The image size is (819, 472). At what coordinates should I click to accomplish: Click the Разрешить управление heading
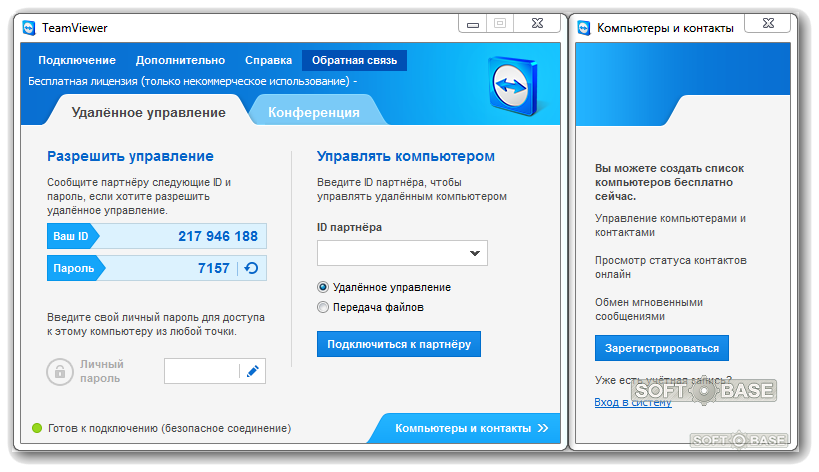(x=130, y=156)
